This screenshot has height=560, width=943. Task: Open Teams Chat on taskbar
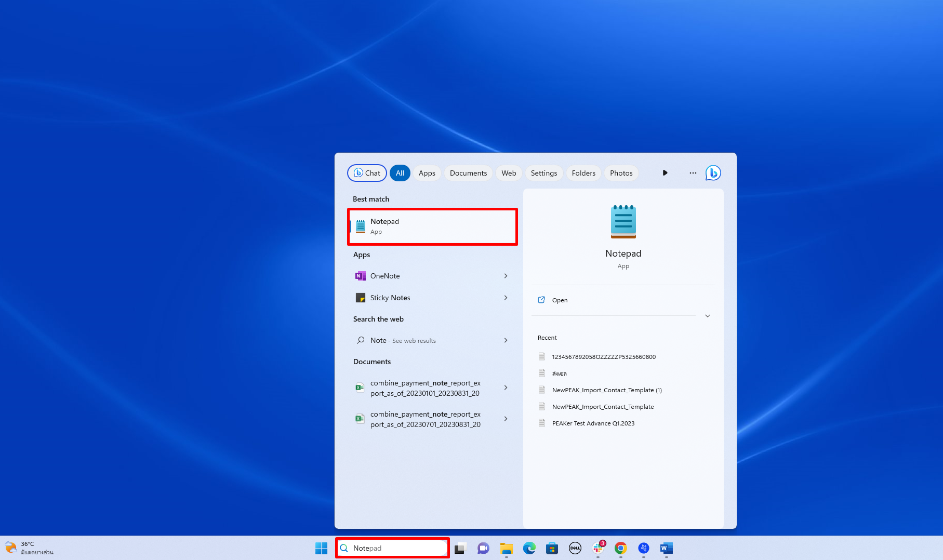tap(483, 548)
